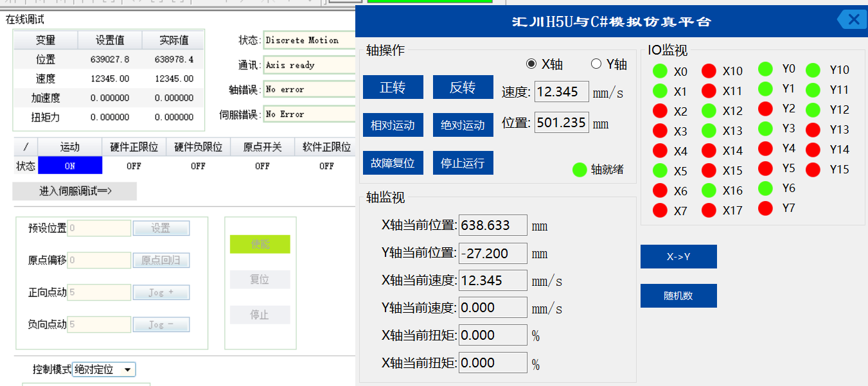
Task: Click the 随机数 random number button
Action: (678, 296)
